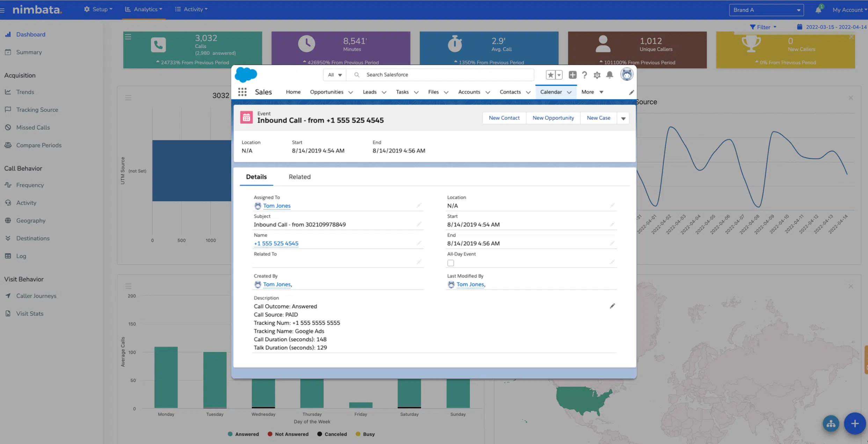Open the more actions dropdown beside New Case
This screenshot has width=868, height=444.
pyautogui.click(x=623, y=118)
